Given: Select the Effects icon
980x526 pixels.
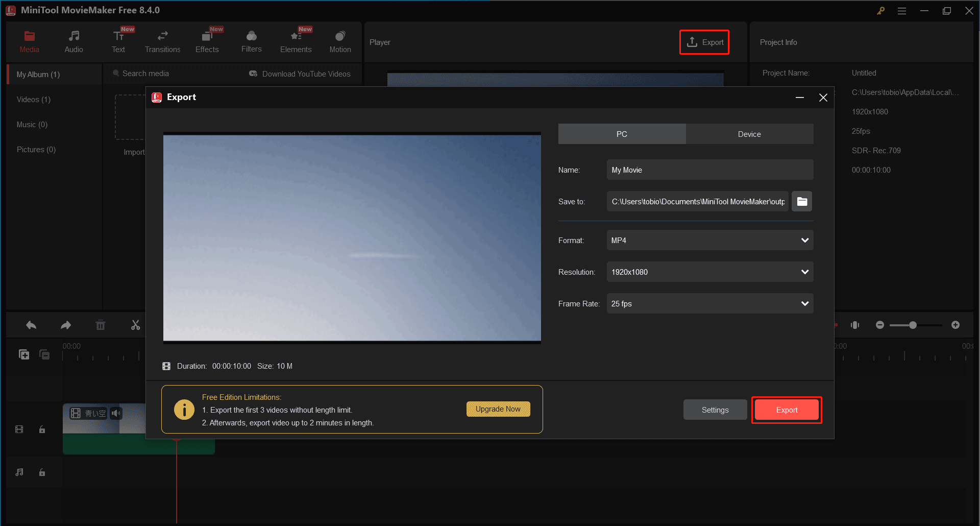Looking at the screenshot, I should point(207,37).
